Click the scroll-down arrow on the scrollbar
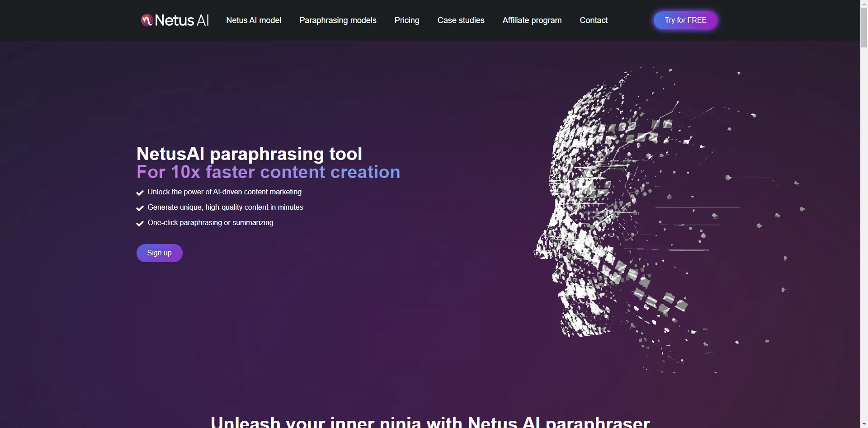Image resolution: width=868 pixels, height=428 pixels. (x=863, y=424)
